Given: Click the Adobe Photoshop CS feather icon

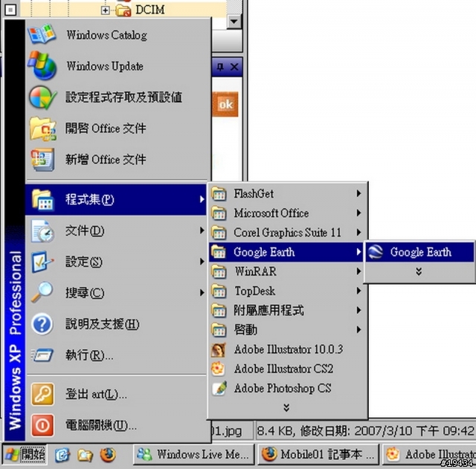Looking at the screenshot, I should [219, 388].
